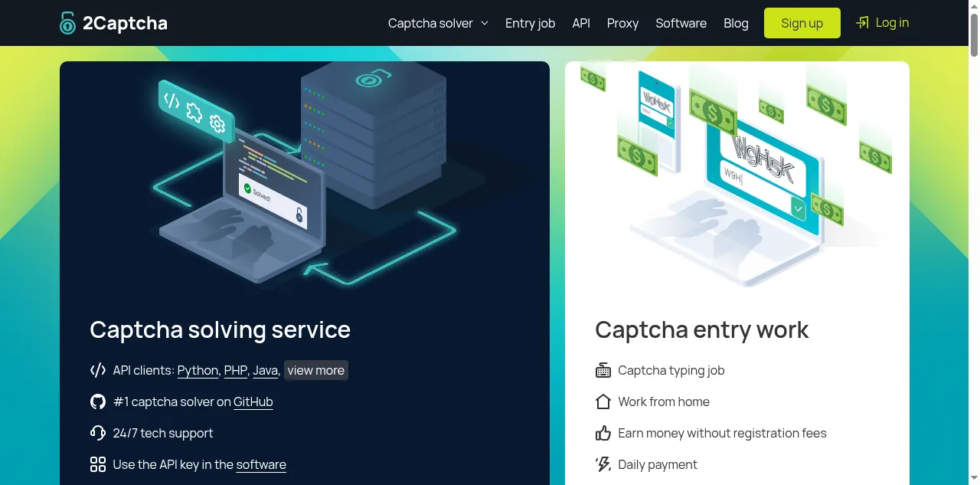Open the GitHub link
980x485 pixels.
pos(253,401)
